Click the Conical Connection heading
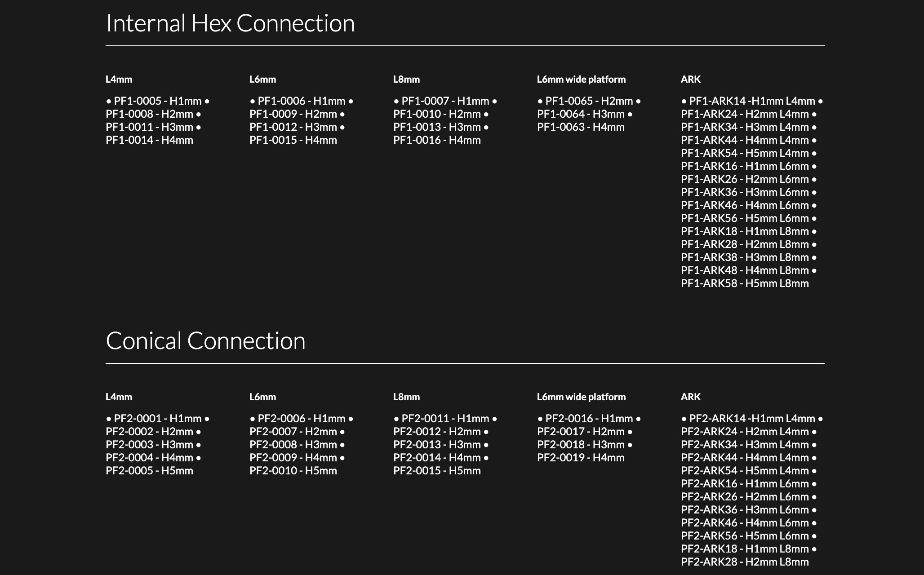Image resolution: width=924 pixels, height=575 pixels. point(205,341)
